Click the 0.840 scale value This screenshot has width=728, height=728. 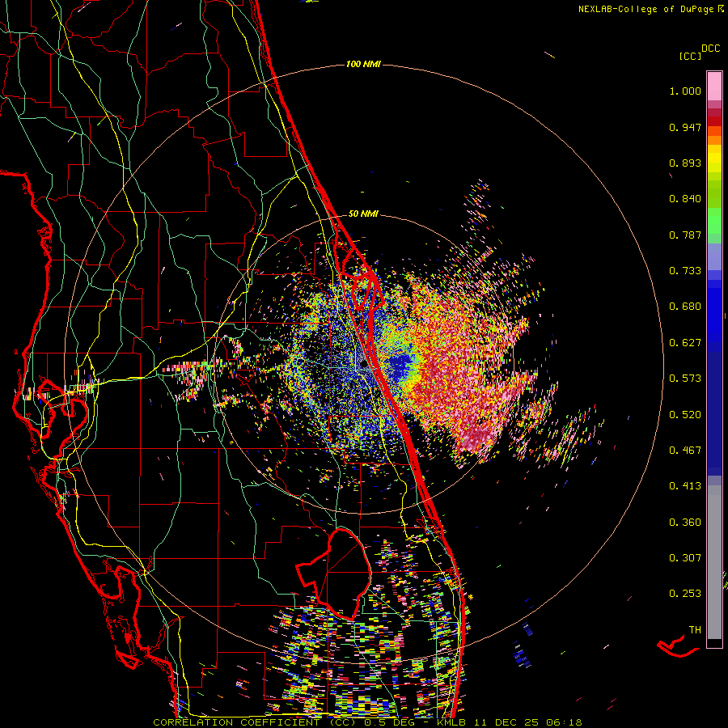coord(685,199)
